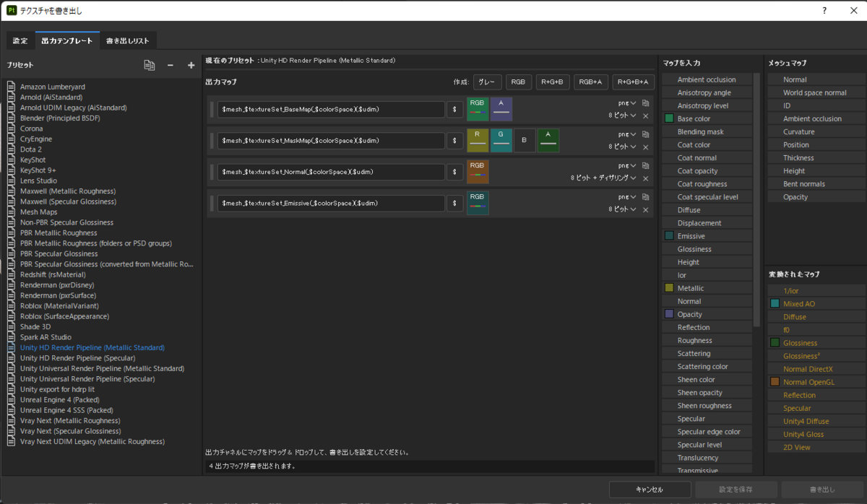Click the Dota 2 preset file icon
The image size is (867, 504).
click(11, 149)
